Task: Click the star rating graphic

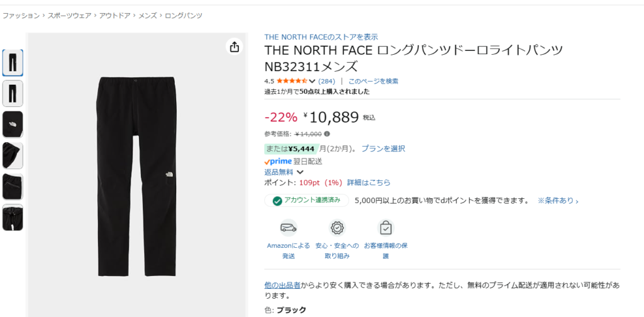Action: [x=292, y=81]
